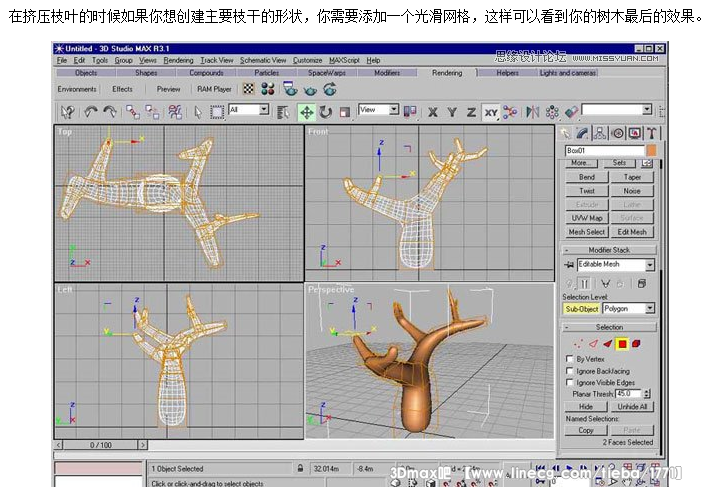
Task: Open the MAXScript menu
Action: [344, 60]
